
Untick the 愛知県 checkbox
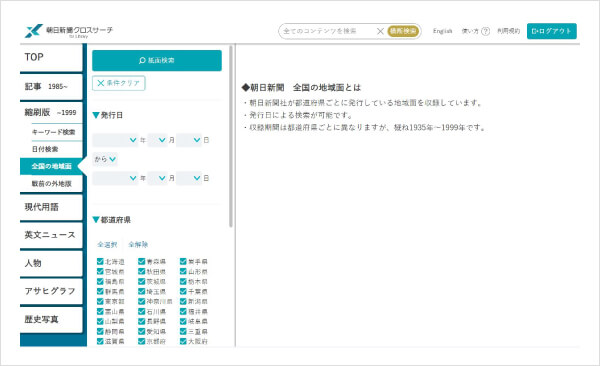point(142,331)
